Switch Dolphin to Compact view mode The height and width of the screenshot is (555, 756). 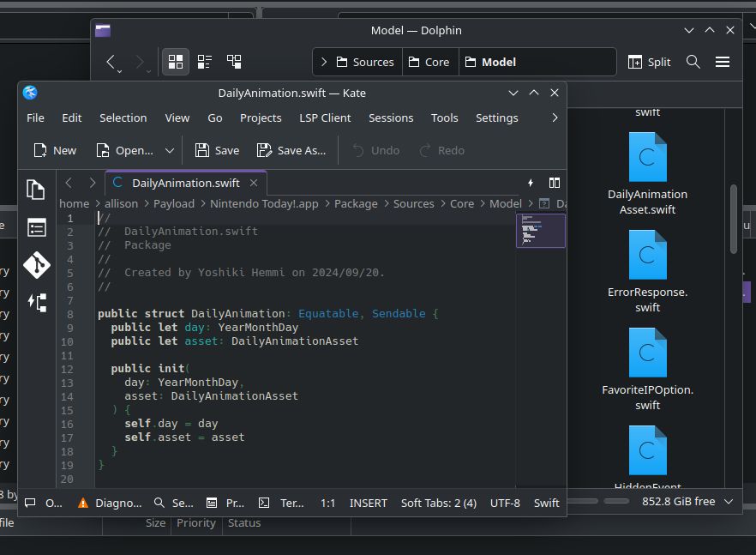[205, 62]
